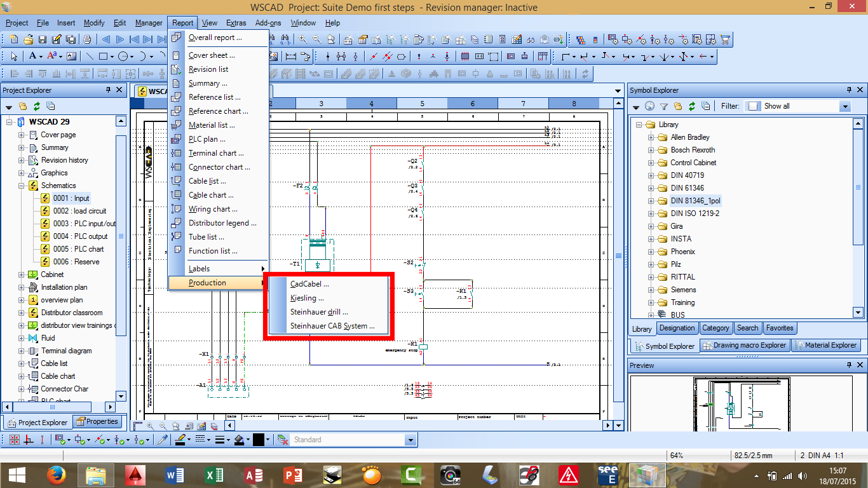Choose Terminal chart in Report menu
This screenshot has width=868, height=488.
(219, 153)
